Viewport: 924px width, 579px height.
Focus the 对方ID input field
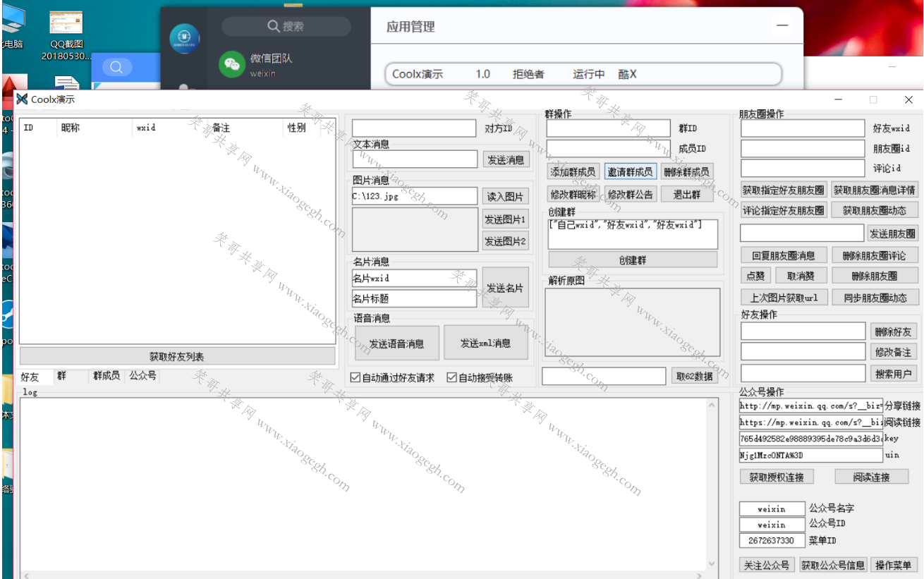tap(414, 128)
